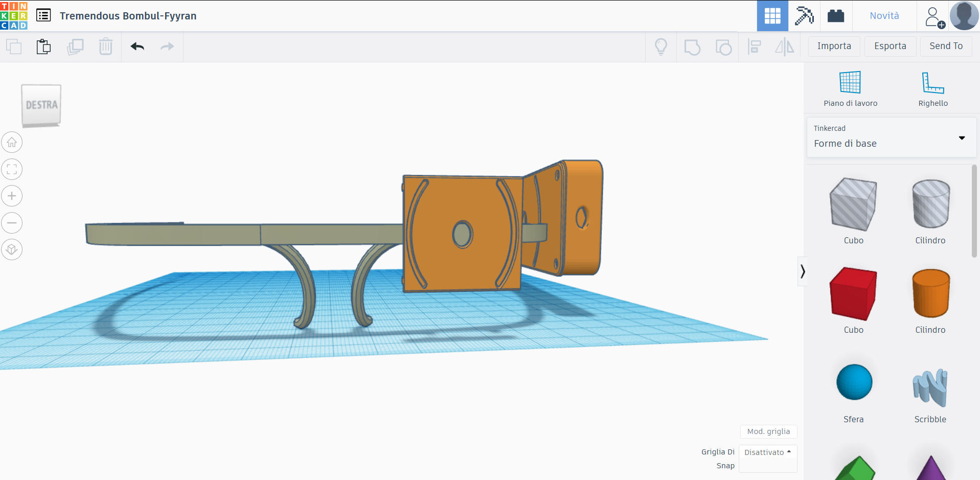Open the Tinkercad logo home link
Screen dimensions: 980x480
tap(14, 15)
